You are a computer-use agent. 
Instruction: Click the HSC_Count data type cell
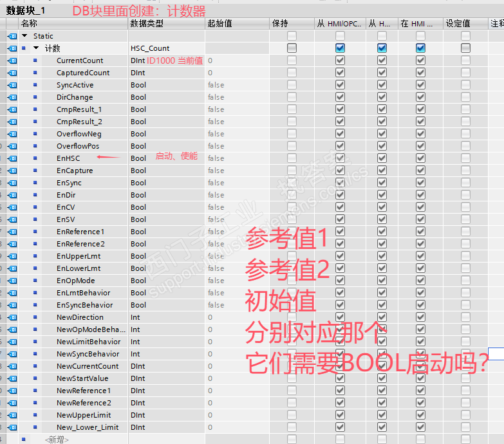pos(167,48)
